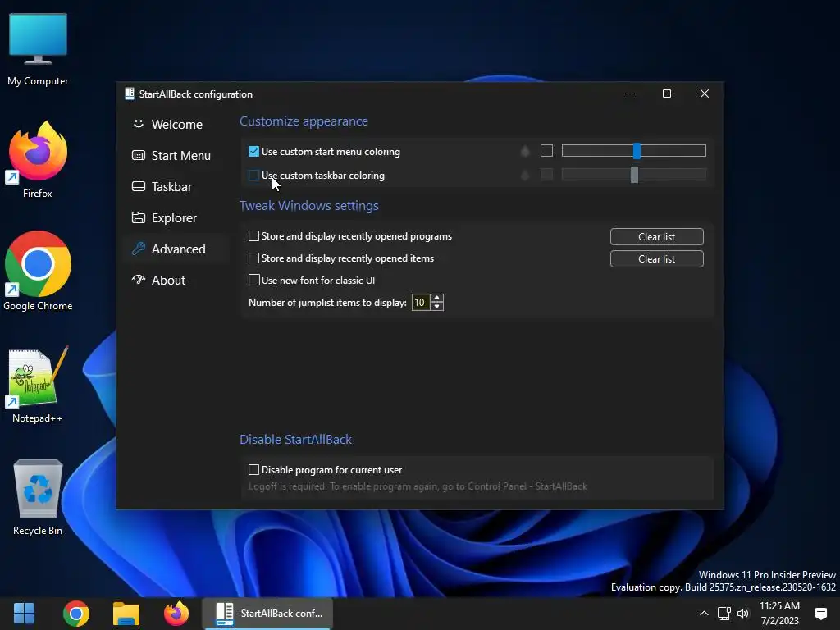Minimize the StartAllBack configuration window
Image resolution: width=840 pixels, height=630 pixels.
pyautogui.click(x=630, y=94)
